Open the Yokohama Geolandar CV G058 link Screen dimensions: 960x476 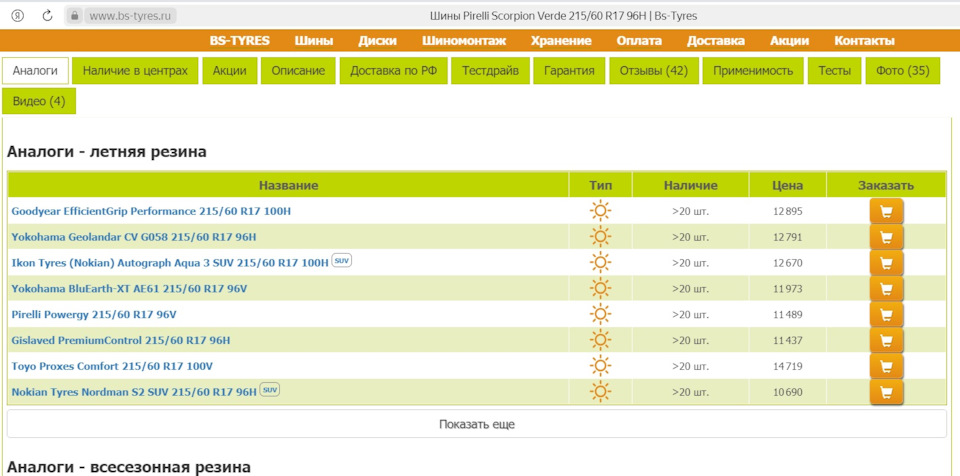(133, 237)
